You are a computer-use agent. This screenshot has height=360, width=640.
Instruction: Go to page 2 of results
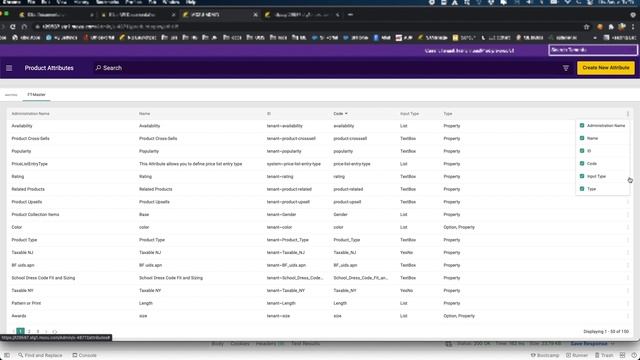(29, 331)
